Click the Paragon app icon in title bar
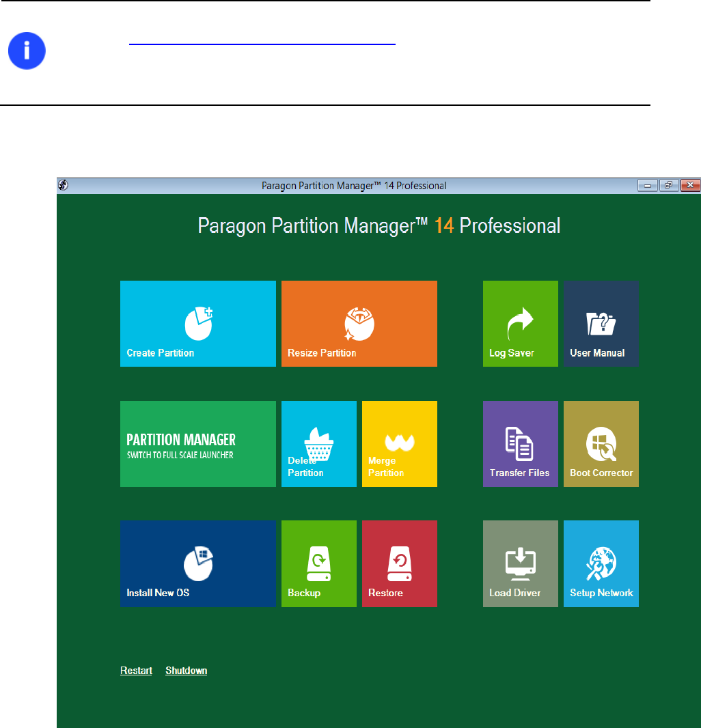 point(63,185)
